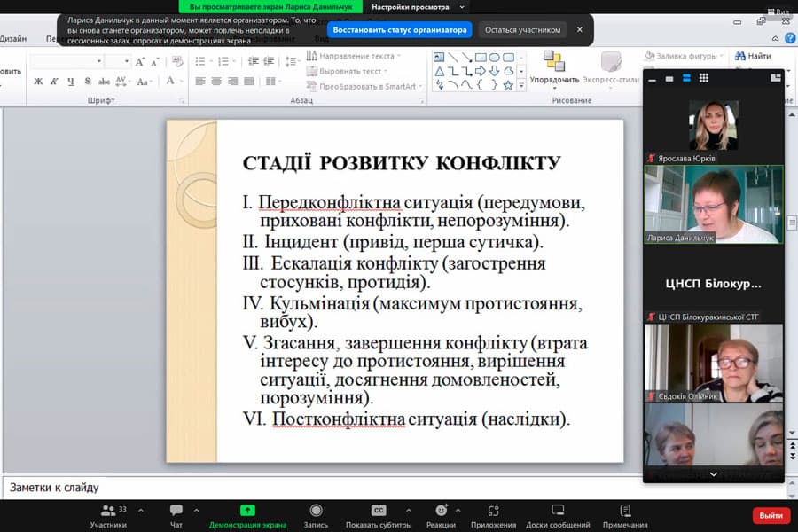Start recording with the Запись button
Image resolution: width=798 pixels, height=532 pixels.
pos(316,511)
